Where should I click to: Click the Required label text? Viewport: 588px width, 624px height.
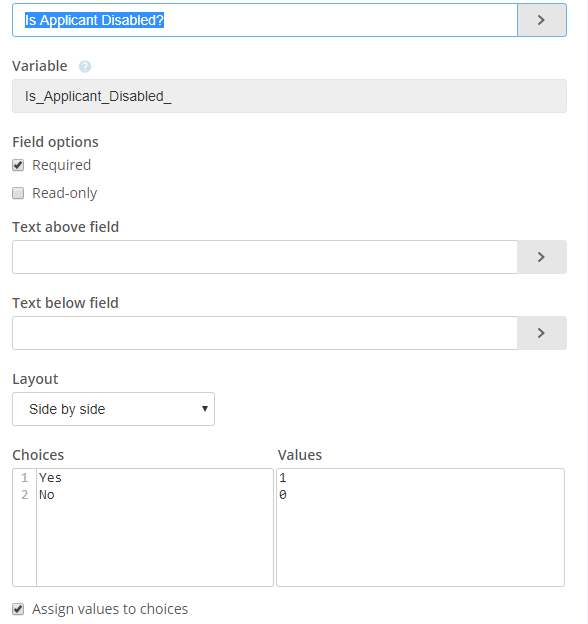click(62, 165)
